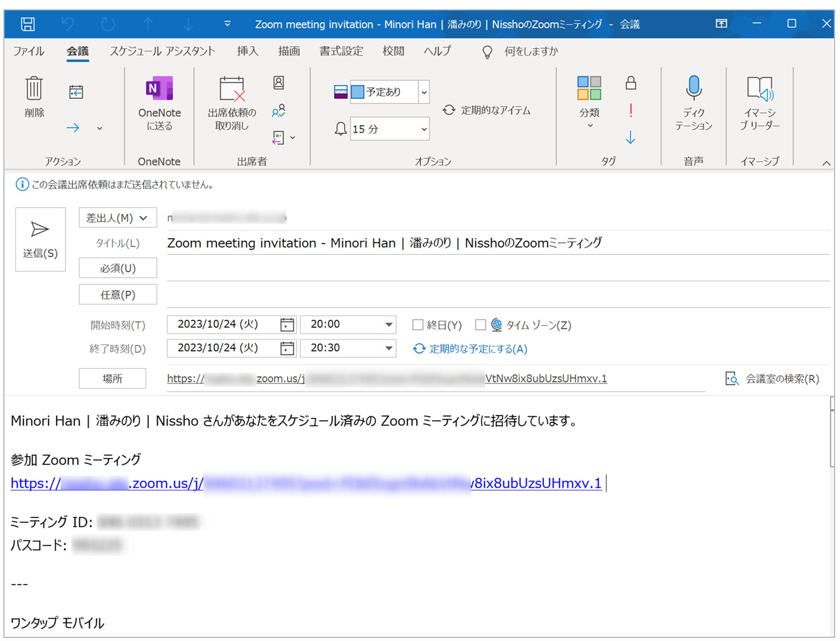840x641 pixels.
Task: Open the Quick Access Toolbar customize dropdown
Action: click(x=227, y=24)
